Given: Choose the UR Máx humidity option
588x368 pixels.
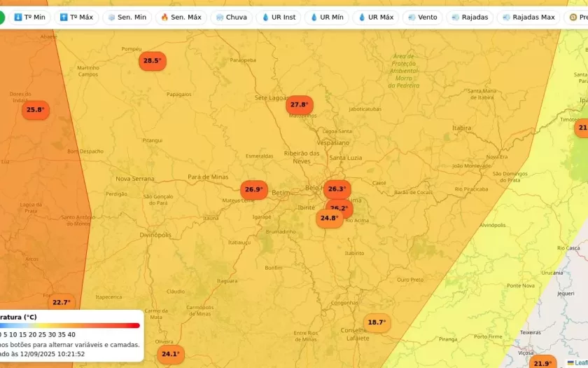Looking at the screenshot, I should coord(375,17).
